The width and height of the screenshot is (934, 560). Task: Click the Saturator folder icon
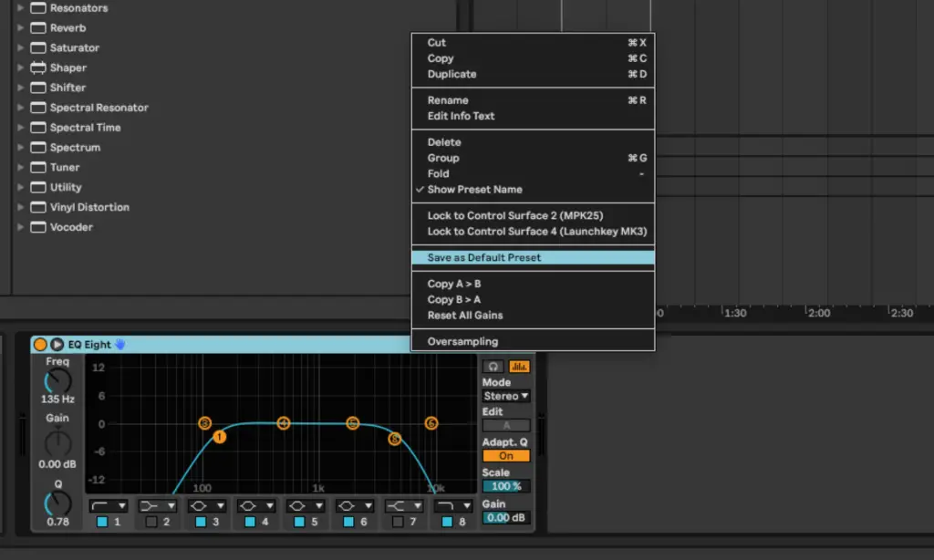pyautogui.click(x=38, y=47)
